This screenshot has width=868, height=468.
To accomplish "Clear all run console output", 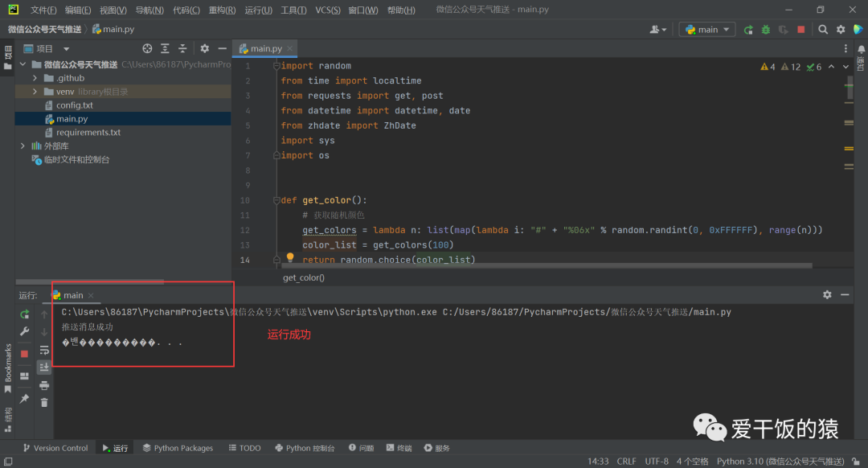I will click(x=44, y=403).
